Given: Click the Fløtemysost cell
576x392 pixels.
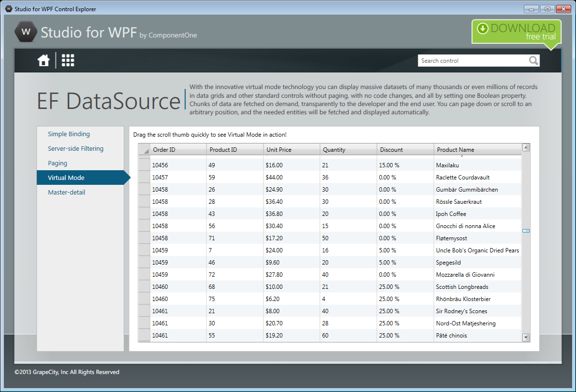Looking at the screenshot, I should coord(478,238).
